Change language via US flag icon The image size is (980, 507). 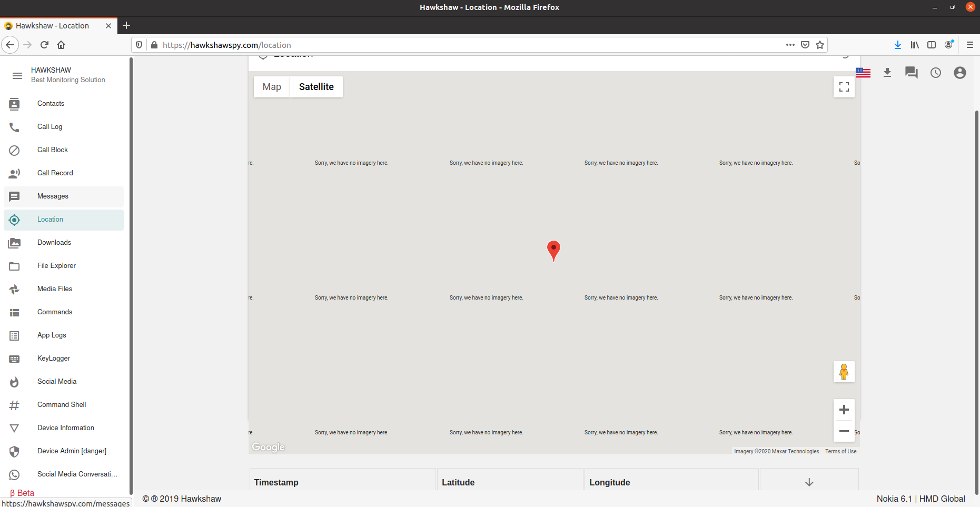(x=863, y=73)
